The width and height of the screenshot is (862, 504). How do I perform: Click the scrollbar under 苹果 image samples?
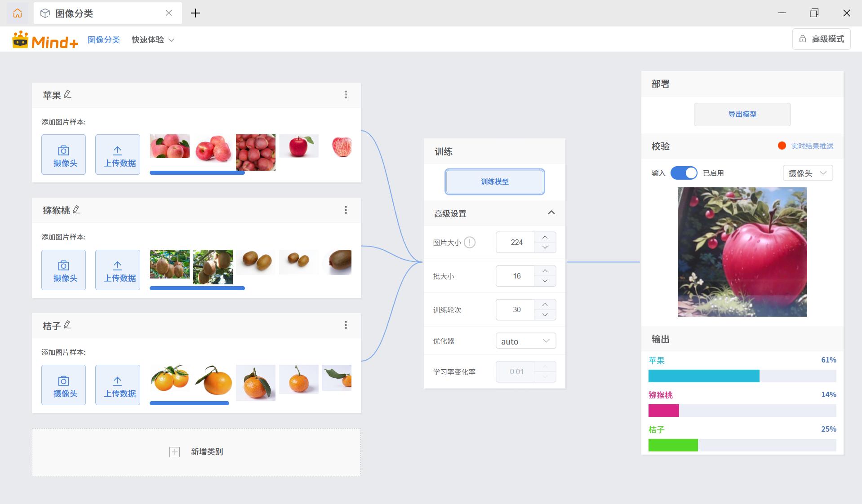click(197, 173)
